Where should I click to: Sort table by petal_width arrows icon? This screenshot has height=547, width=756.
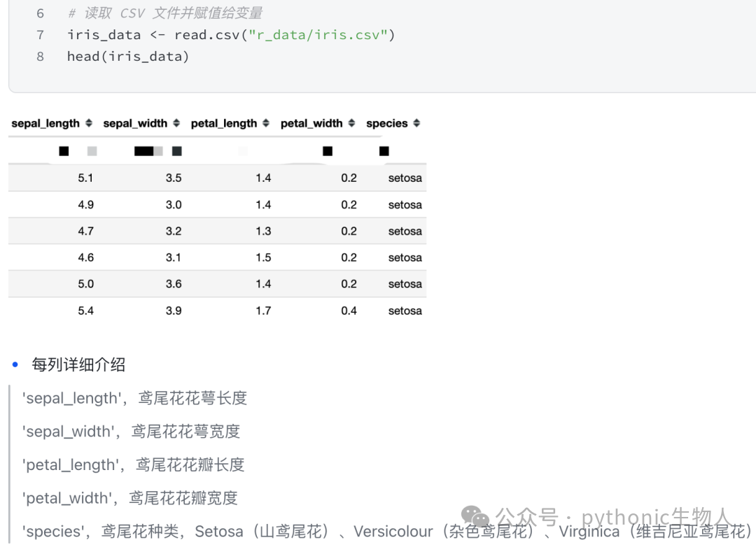point(351,123)
